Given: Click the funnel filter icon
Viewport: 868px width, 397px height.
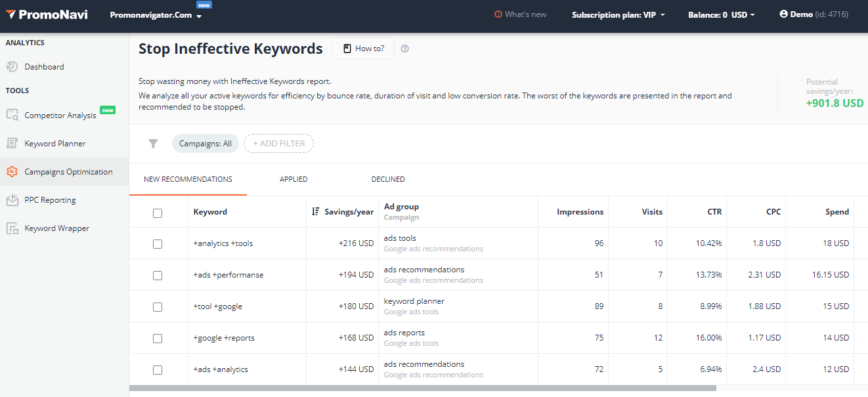Looking at the screenshot, I should pos(153,144).
